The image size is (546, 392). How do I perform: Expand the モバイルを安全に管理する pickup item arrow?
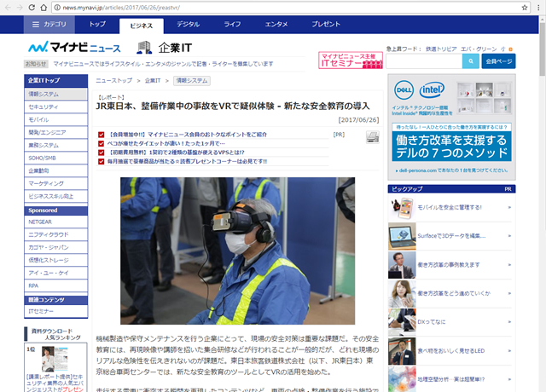(508, 206)
